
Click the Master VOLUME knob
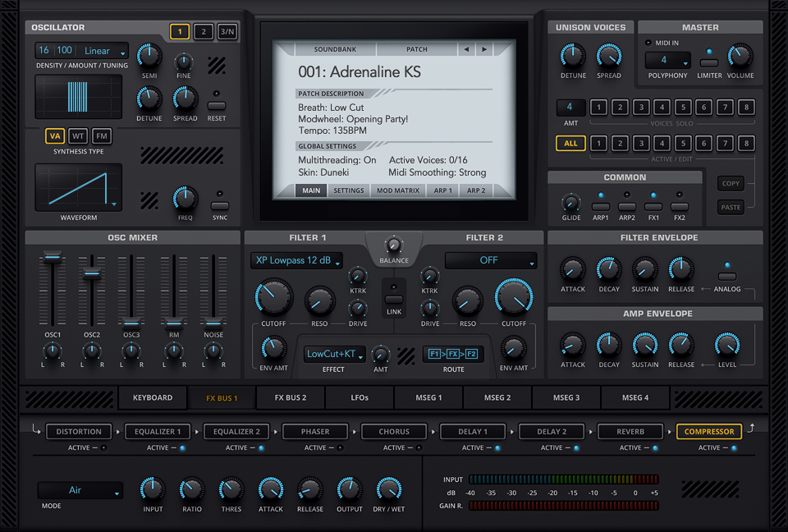pos(740,57)
